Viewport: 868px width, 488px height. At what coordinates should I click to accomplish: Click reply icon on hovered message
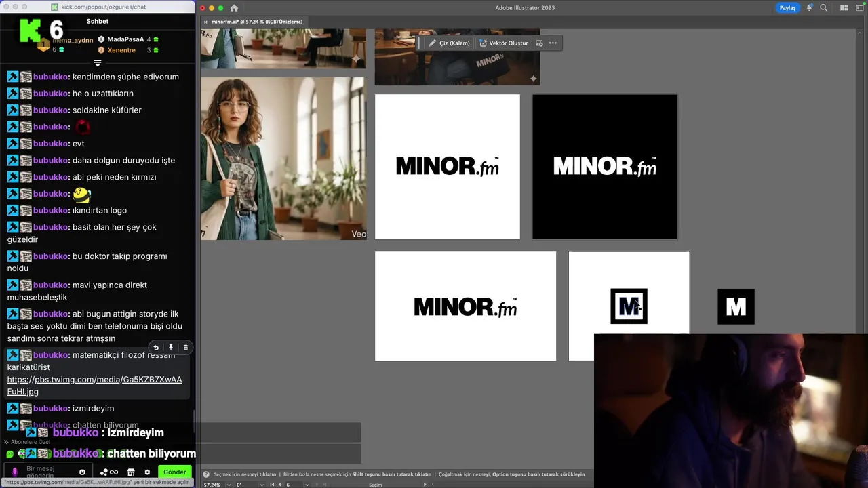click(x=156, y=348)
